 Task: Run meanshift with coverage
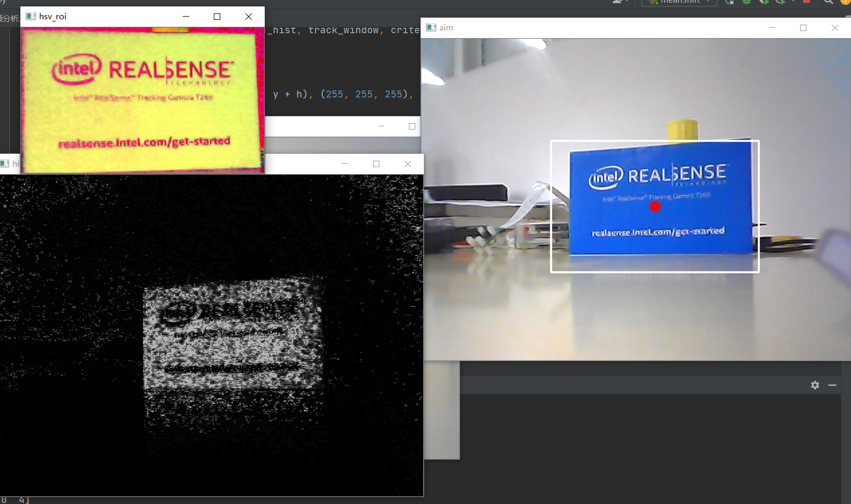tap(764, 2)
